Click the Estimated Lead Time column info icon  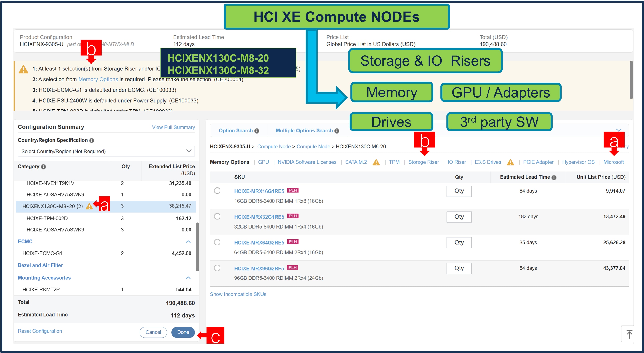pos(554,177)
